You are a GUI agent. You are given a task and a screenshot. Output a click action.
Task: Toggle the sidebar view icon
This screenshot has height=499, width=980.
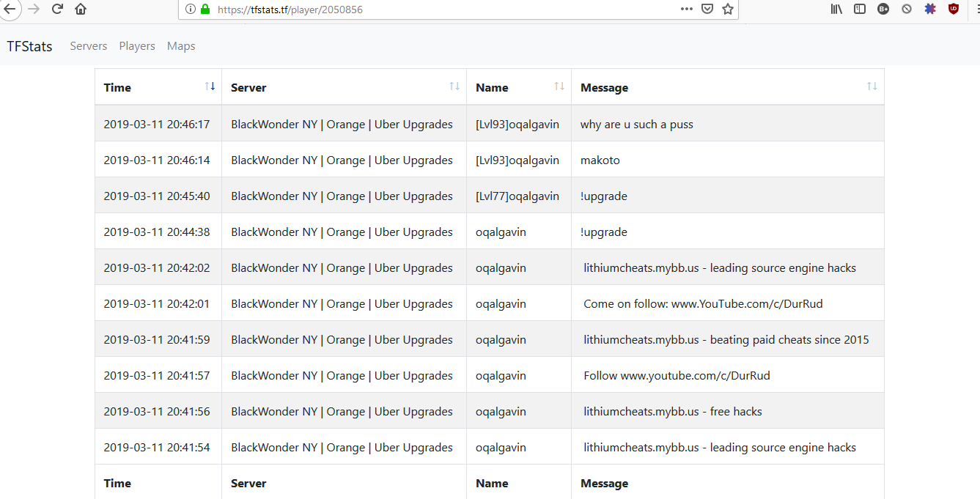click(860, 9)
